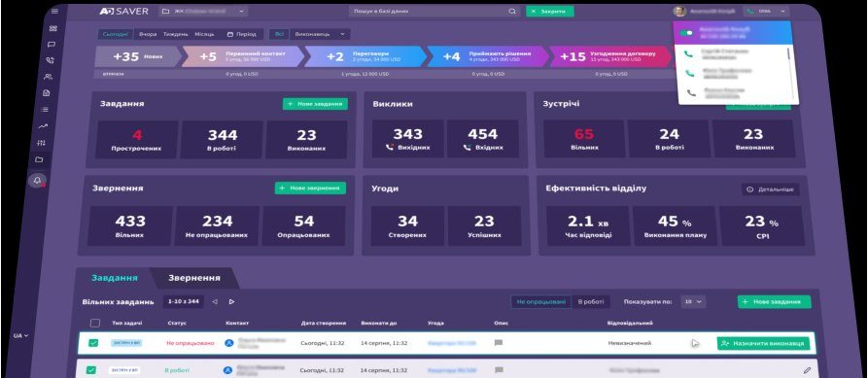Click contact avatar in Не опрацьовано row
The height and width of the screenshot is (378, 868).
click(228, 343)
